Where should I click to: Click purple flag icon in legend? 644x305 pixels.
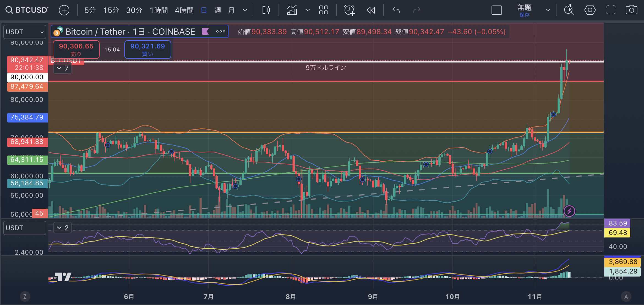tap(205, 31)
